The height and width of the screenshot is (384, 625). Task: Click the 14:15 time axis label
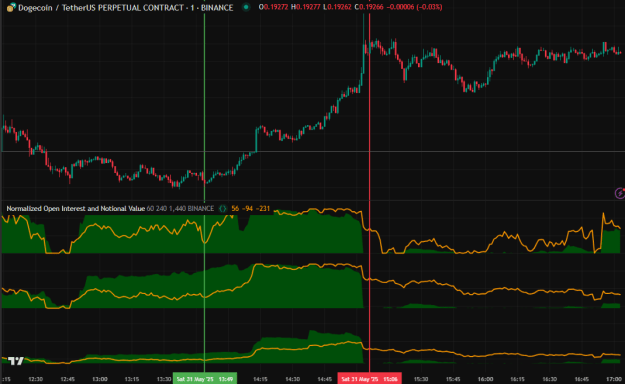tap(260, 379)
